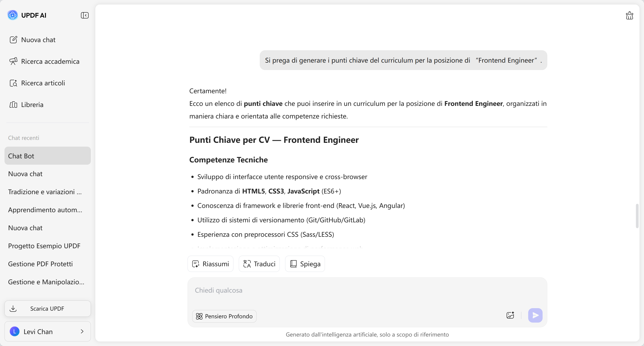644x346 pixels.
Task: Click the Scarica UPDF download button
Action: [x=47, y=308]
